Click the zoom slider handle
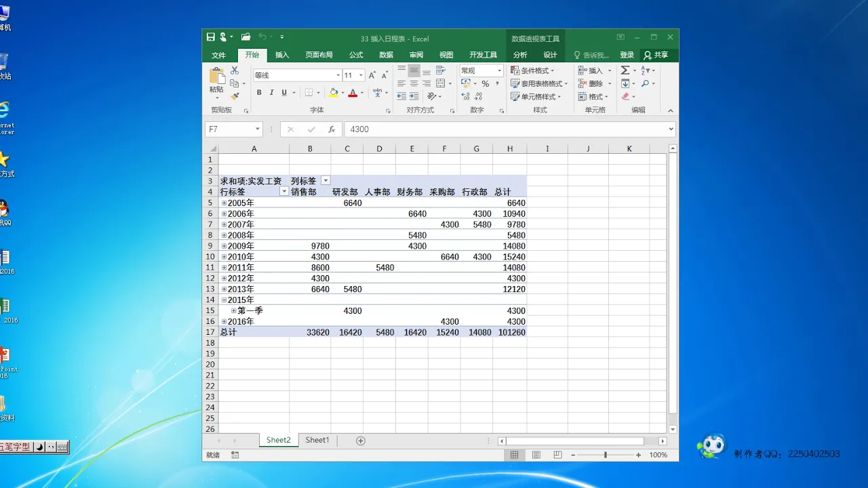868x488 pixels. pos(606,455)
